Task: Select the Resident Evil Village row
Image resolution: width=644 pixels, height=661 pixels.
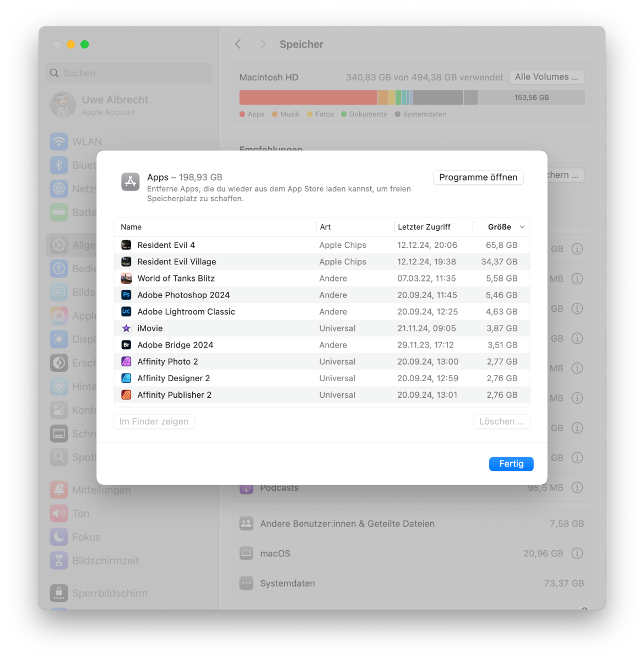Action: tap(322, 262)
